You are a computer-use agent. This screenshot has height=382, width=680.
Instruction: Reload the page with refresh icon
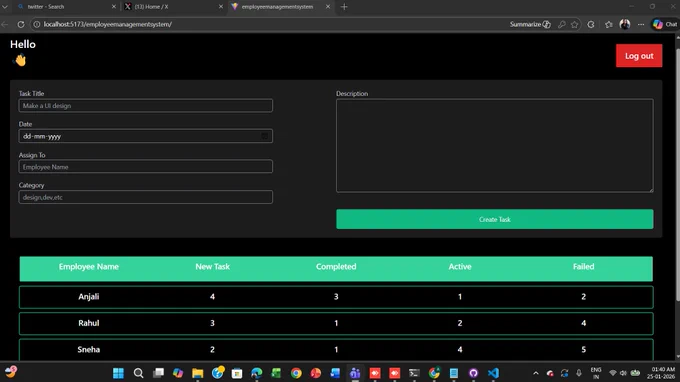[20, 24]
